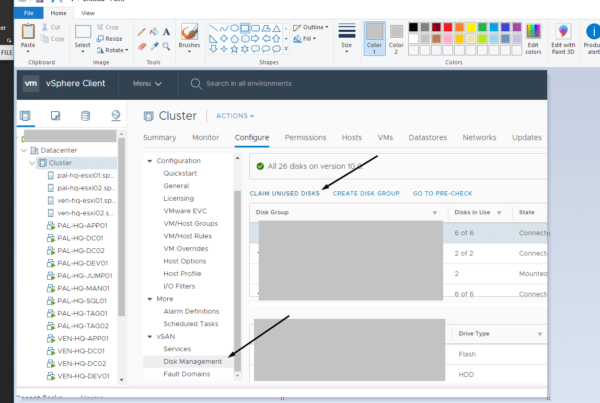Click the Copy icon in Clipboard group
The image size is (600, 403).
point(45,39)
